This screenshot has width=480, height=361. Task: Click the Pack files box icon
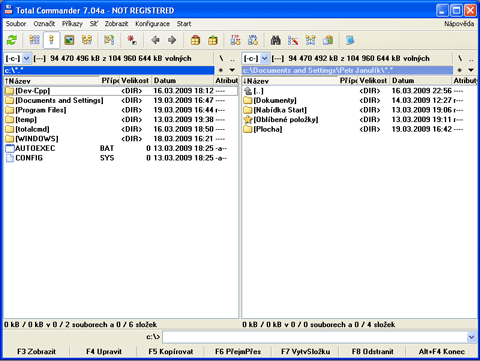[x=195, y=40]
